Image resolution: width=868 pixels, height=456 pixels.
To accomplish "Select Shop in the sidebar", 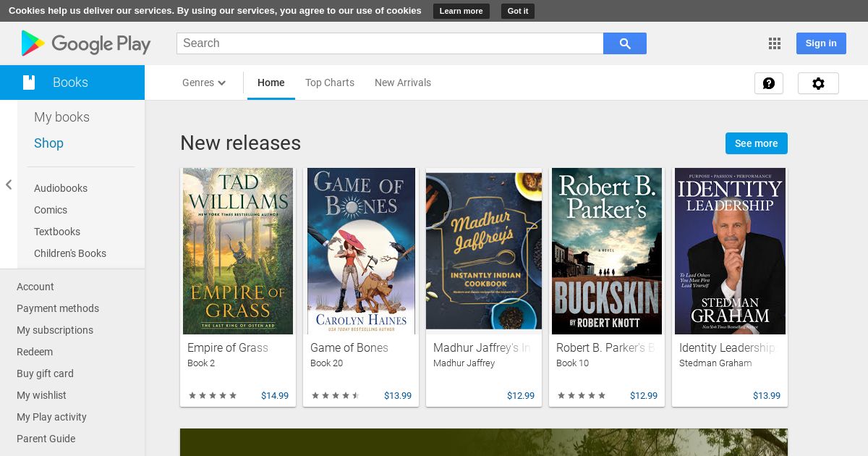I will tap(48, 143).
